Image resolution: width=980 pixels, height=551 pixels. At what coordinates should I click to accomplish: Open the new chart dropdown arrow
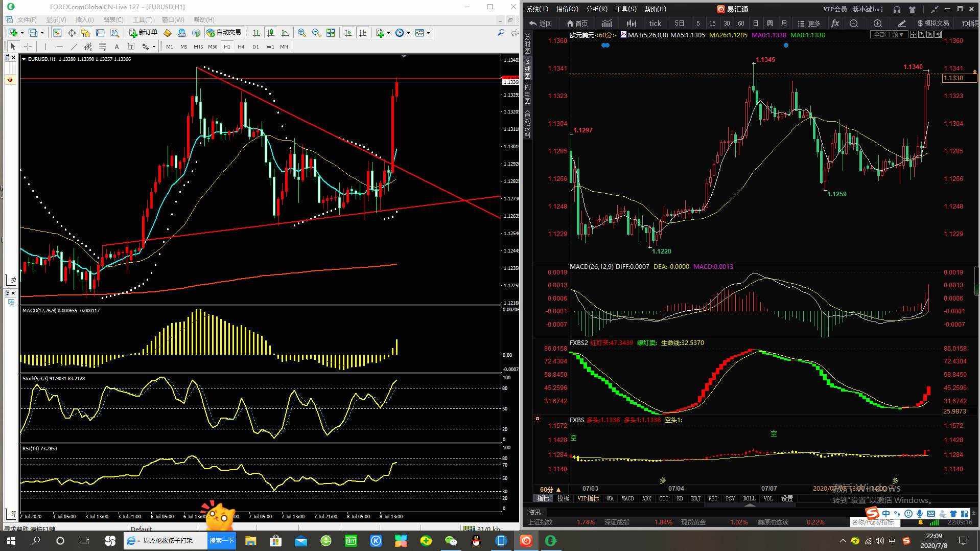22,33
